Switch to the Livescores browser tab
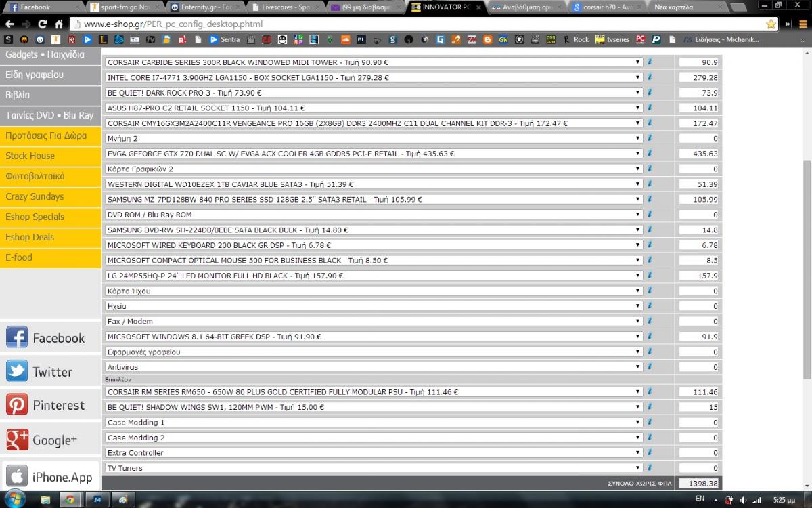 coord(284,7)
